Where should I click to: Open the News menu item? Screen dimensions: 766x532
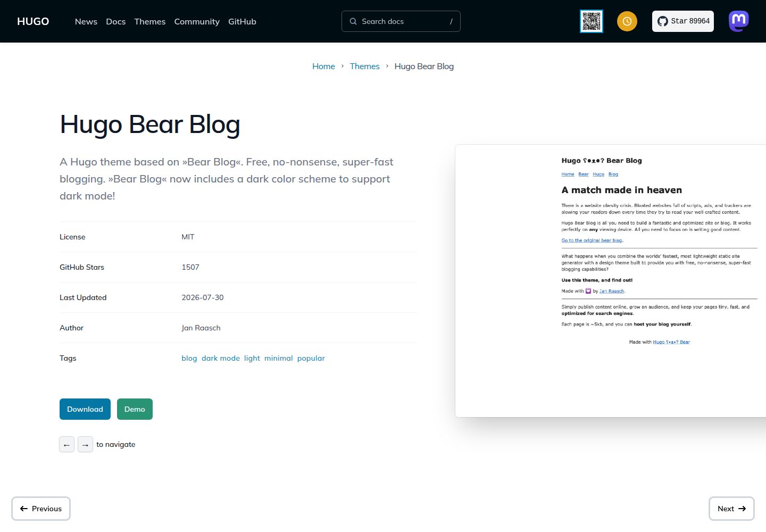click(x=86, y=21)
